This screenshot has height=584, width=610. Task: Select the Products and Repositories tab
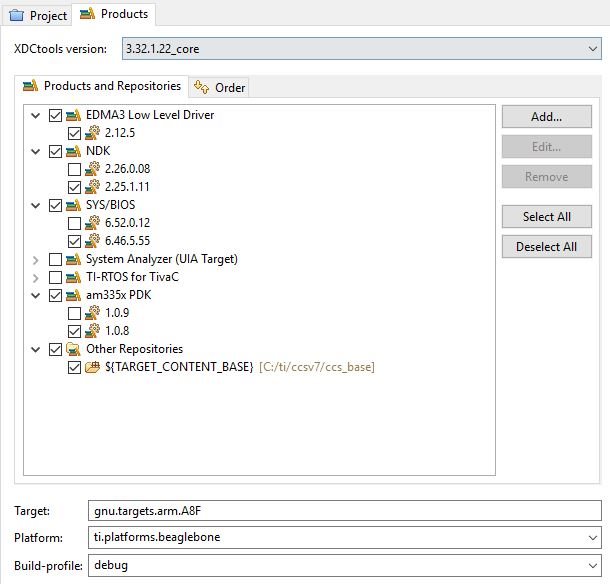pyautogui.click(x=102, y=86)
